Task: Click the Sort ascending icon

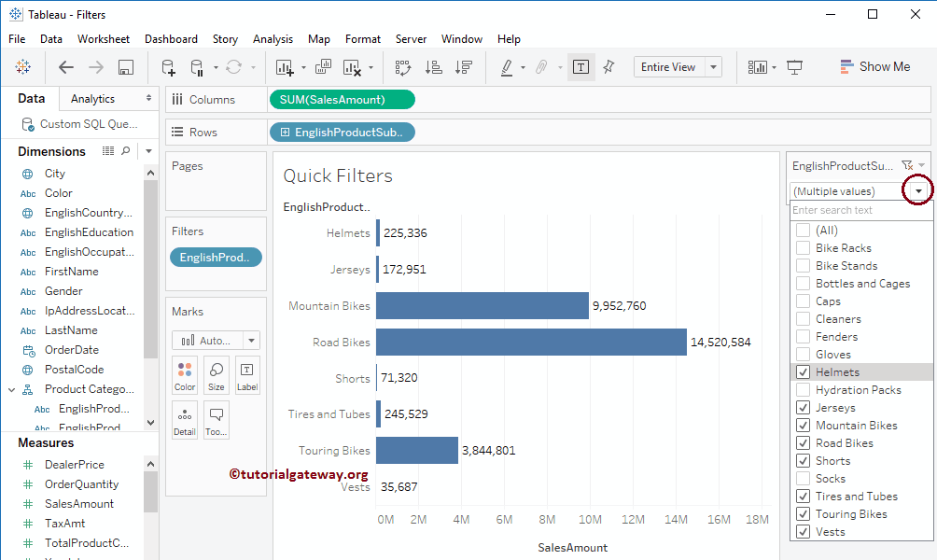Action: [x=434, y=67]
